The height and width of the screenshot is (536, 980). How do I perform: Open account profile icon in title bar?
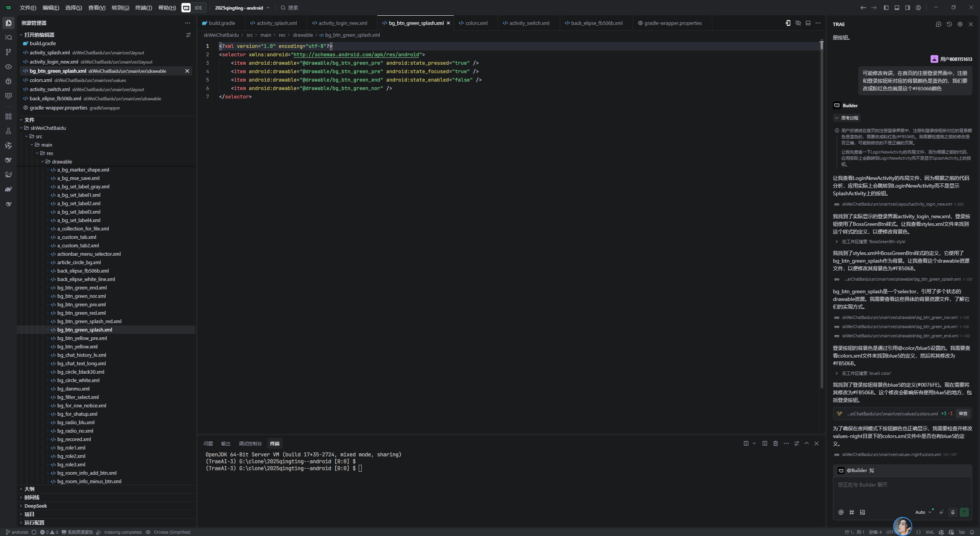pos(918,8)
